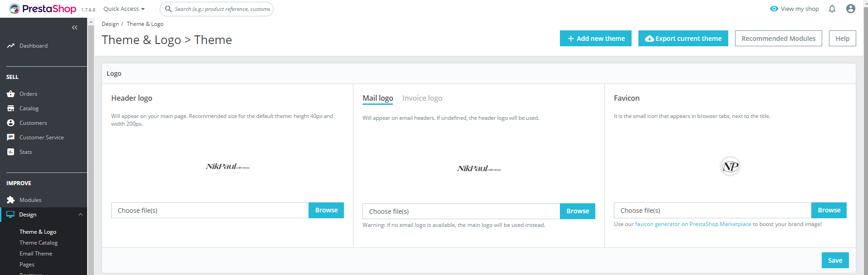Switch to the Mail logo tab
Screen dimensions: 868x275
(x=378, y=98)
